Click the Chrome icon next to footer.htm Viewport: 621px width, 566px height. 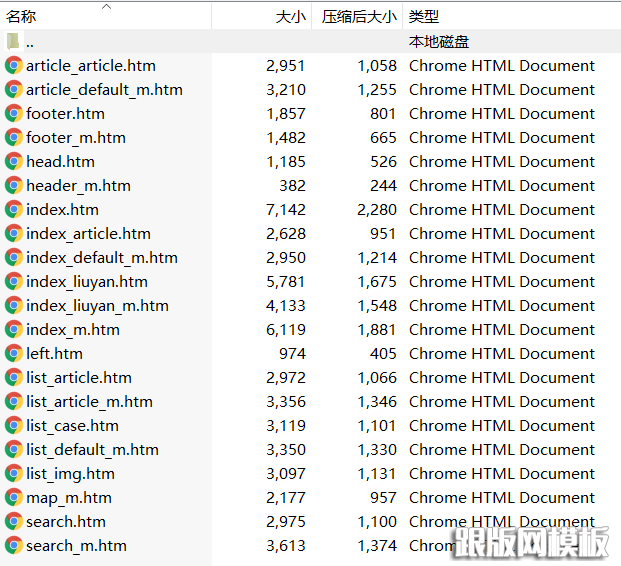(x=14, y=114)
